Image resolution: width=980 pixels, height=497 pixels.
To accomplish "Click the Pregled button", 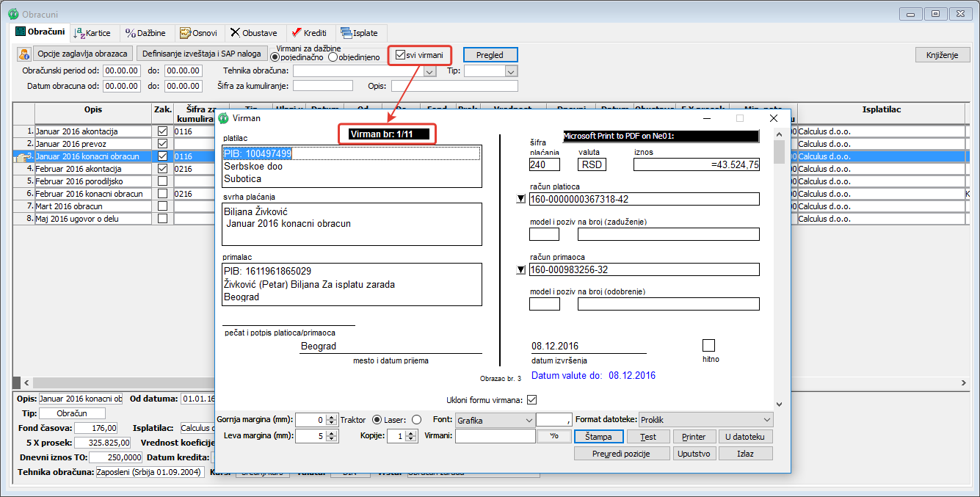I will tap(490, 55).
